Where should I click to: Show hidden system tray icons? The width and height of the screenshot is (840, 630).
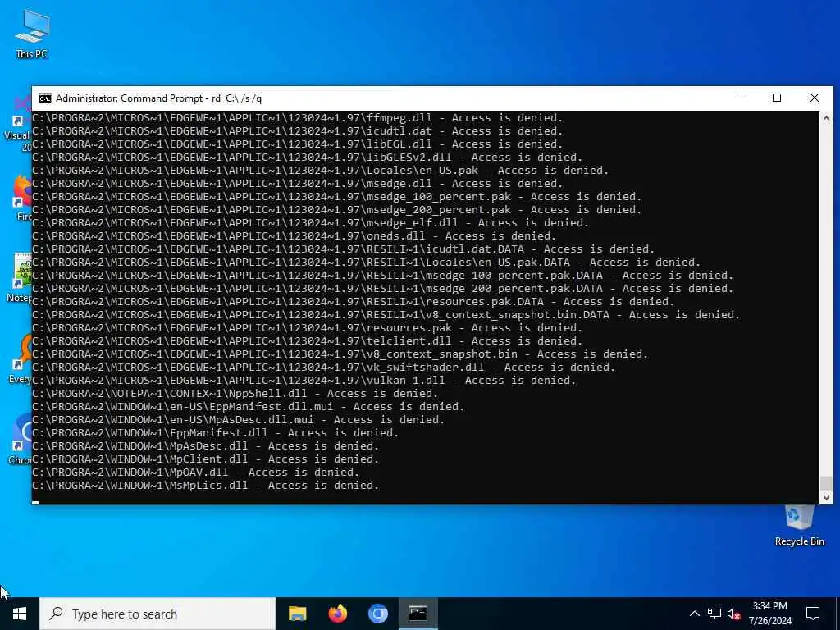(694, 614)
